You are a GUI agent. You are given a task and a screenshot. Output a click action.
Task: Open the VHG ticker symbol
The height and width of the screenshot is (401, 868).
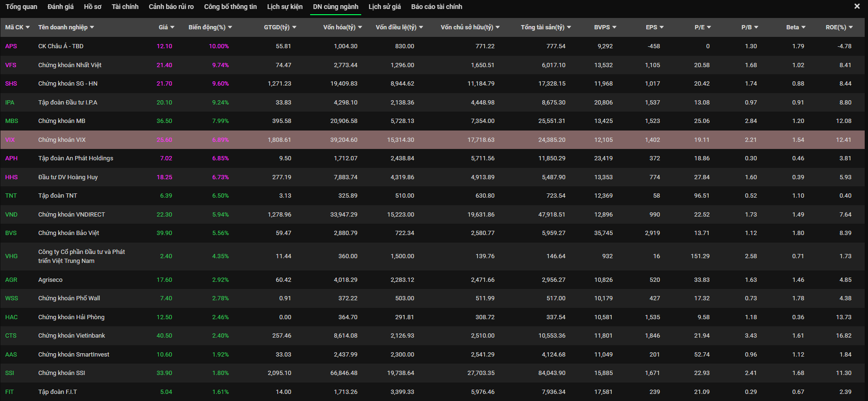pos(11,256)
